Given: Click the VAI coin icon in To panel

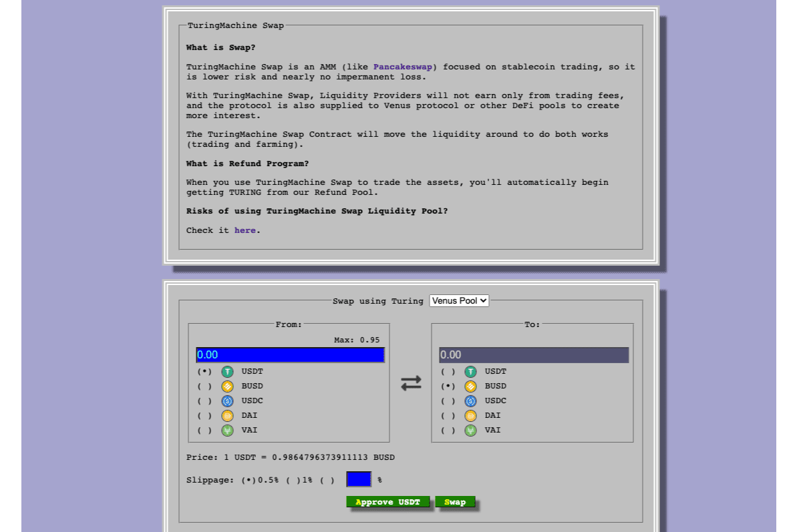Looking at the screenshot, I should (x=470, y=431).
